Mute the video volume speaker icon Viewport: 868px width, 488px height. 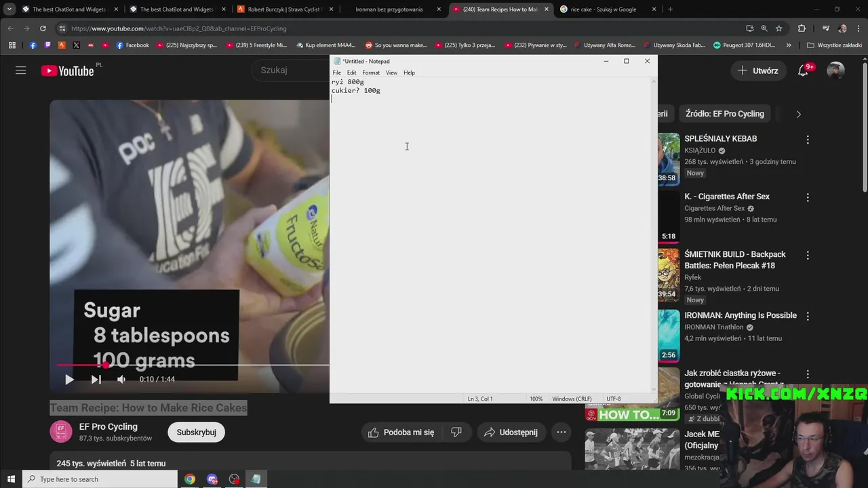tap(121, 380)
